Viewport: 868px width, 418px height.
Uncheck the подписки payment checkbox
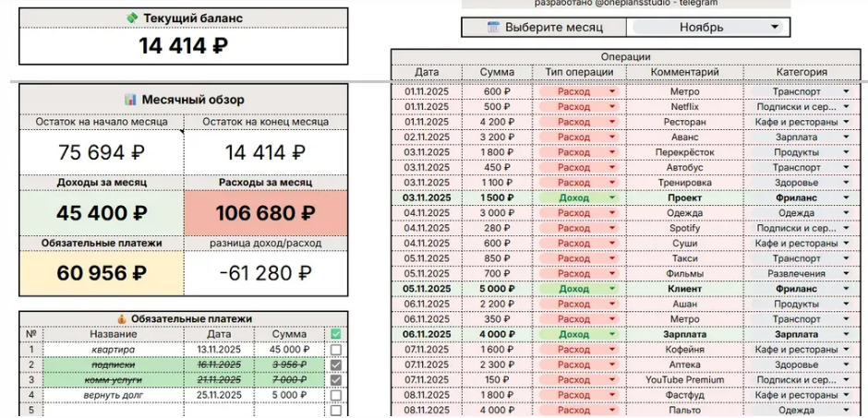(336, 364)
